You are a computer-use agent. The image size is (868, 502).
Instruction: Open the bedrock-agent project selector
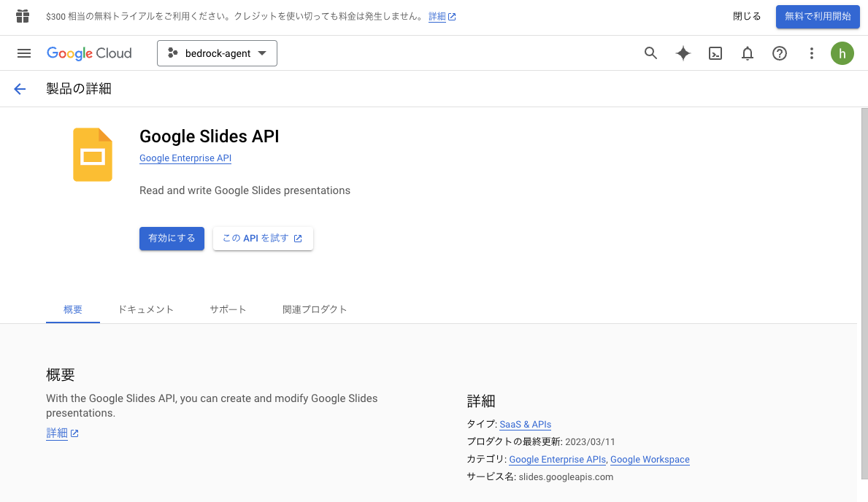[217, 53]
